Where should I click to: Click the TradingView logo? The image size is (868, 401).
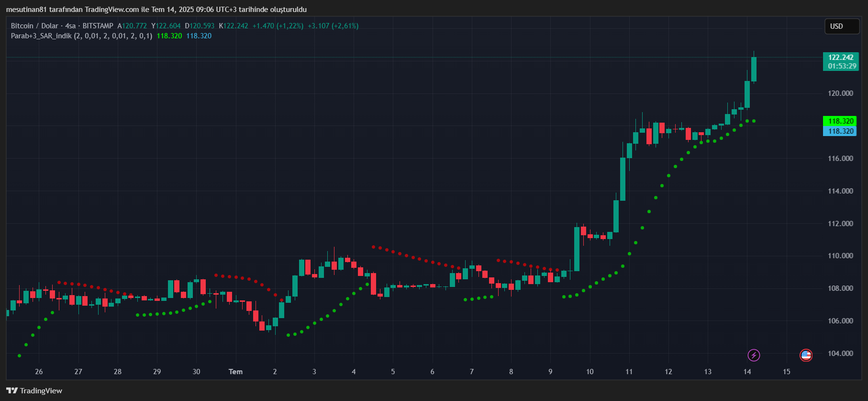[x=34, y=390]
